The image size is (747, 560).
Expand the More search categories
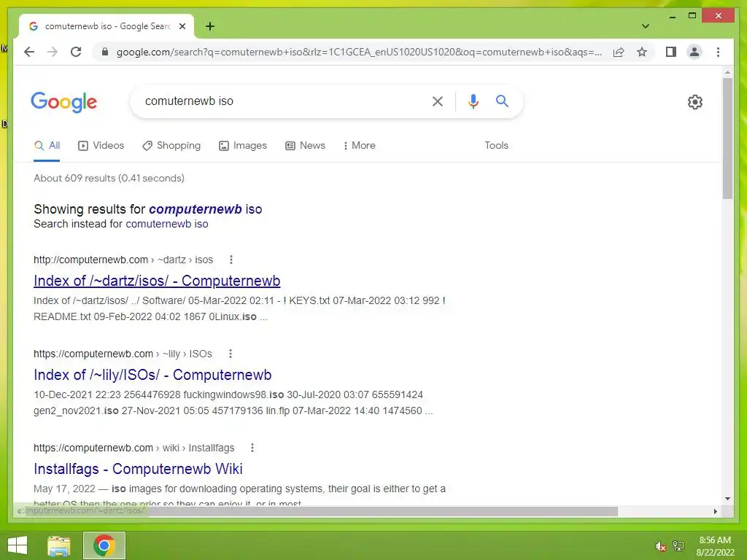[x=359, y=146]
